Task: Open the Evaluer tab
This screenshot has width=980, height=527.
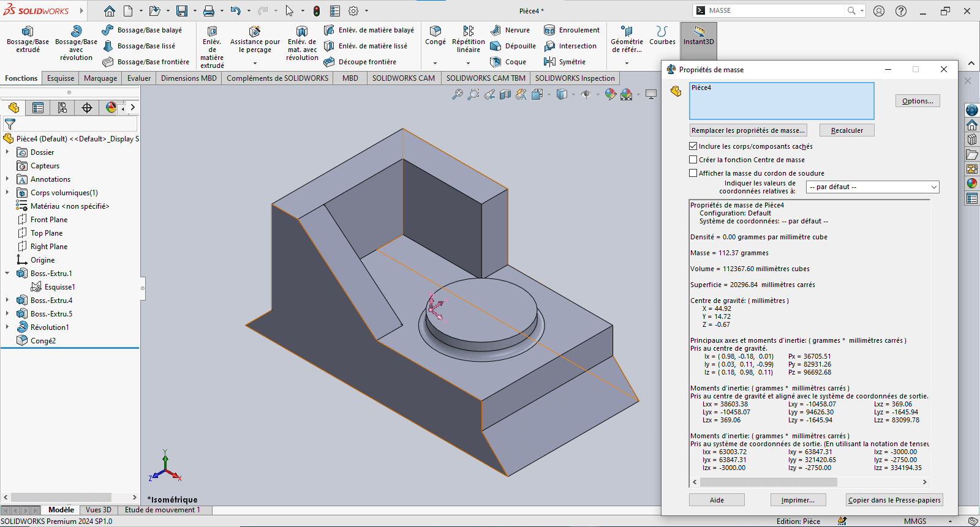Action: [x=139, y=78]
